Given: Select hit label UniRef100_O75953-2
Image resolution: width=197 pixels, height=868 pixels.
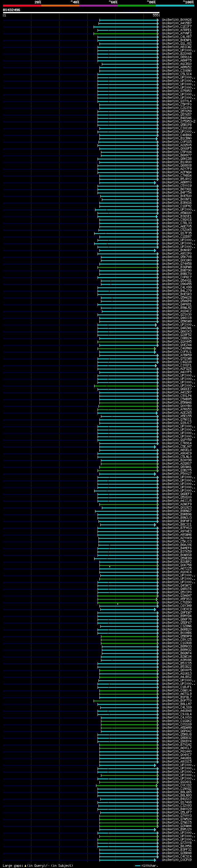Looking at the screenshot, I should tap(179, 121).
